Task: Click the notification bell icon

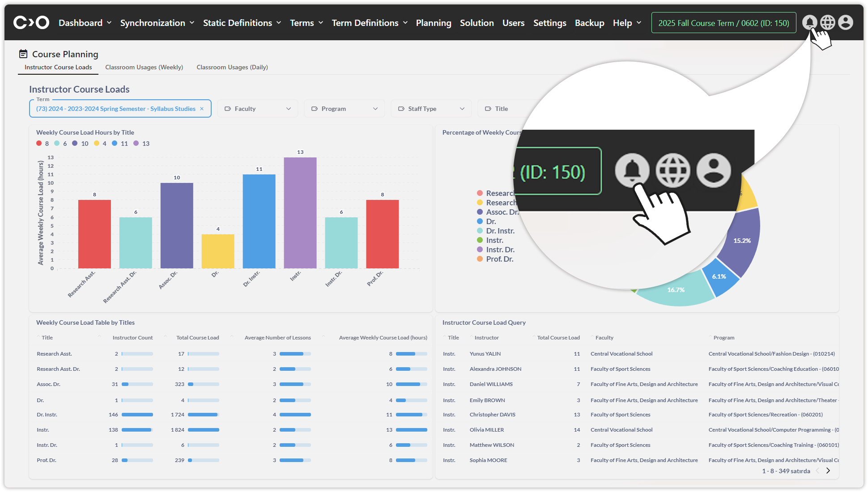Action: (x=809, y=22)
